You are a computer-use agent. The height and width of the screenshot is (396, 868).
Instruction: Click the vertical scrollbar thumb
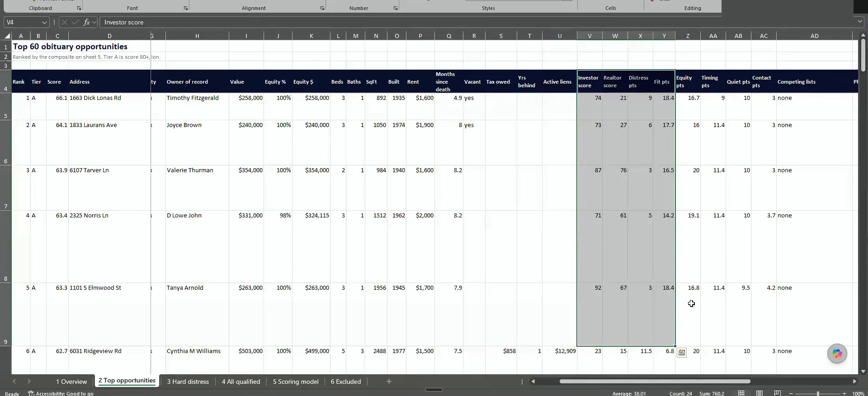863,55
